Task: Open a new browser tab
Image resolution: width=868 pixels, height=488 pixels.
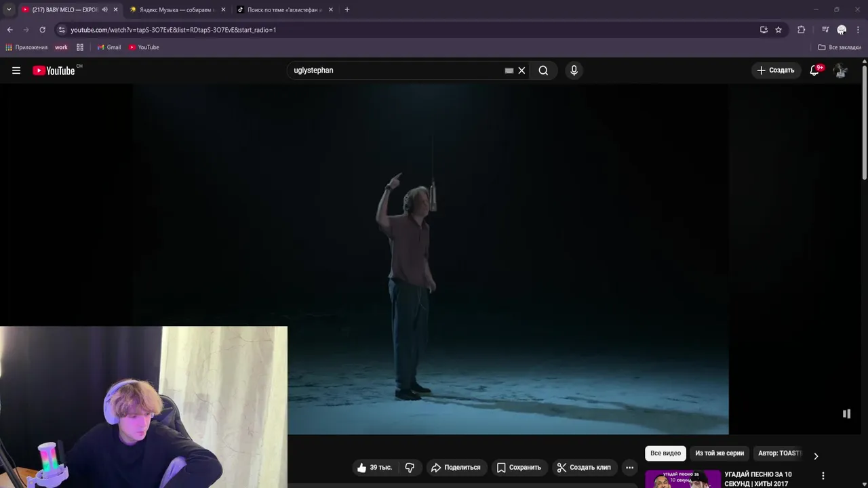Action: 347,9
